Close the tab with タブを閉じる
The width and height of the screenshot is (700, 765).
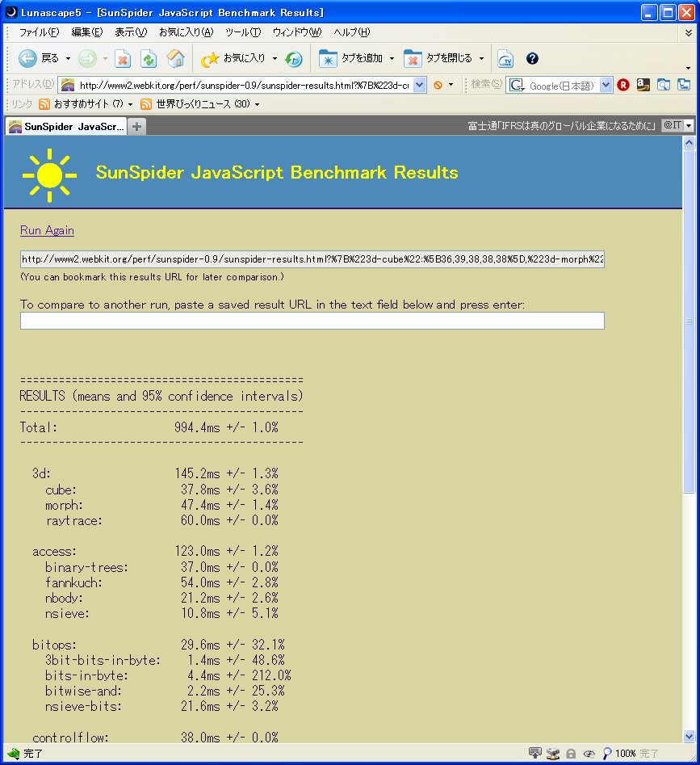[x=438, y=59]
